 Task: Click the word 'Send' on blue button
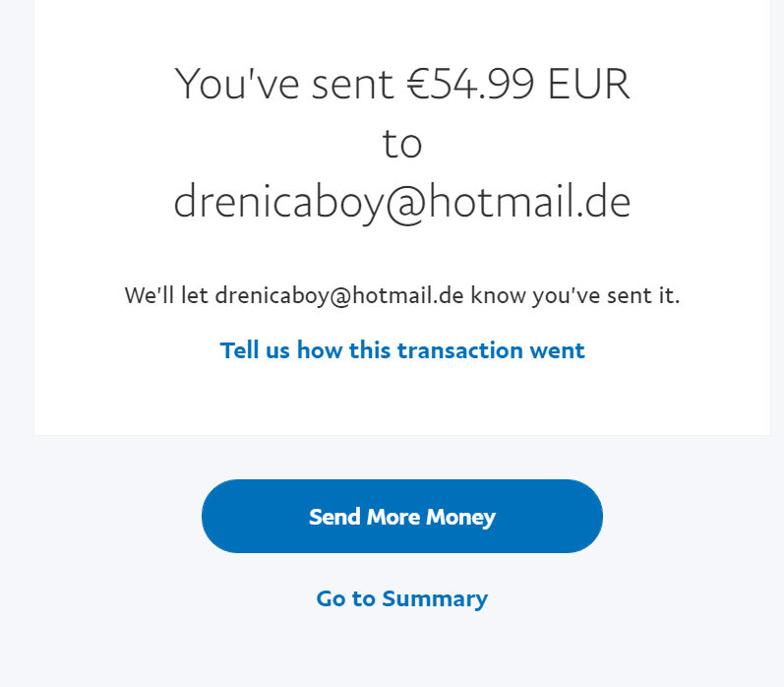[x=333, y=517]
